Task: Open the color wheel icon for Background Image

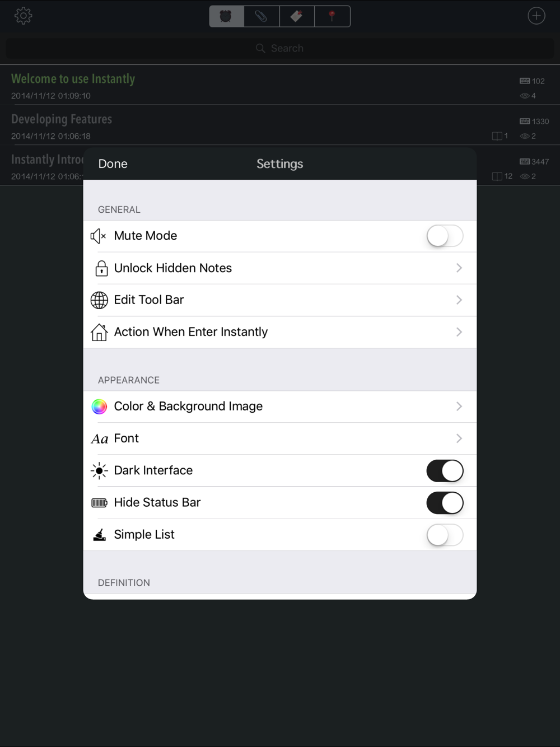Action: pyautogui.click(x=99, y=407)
